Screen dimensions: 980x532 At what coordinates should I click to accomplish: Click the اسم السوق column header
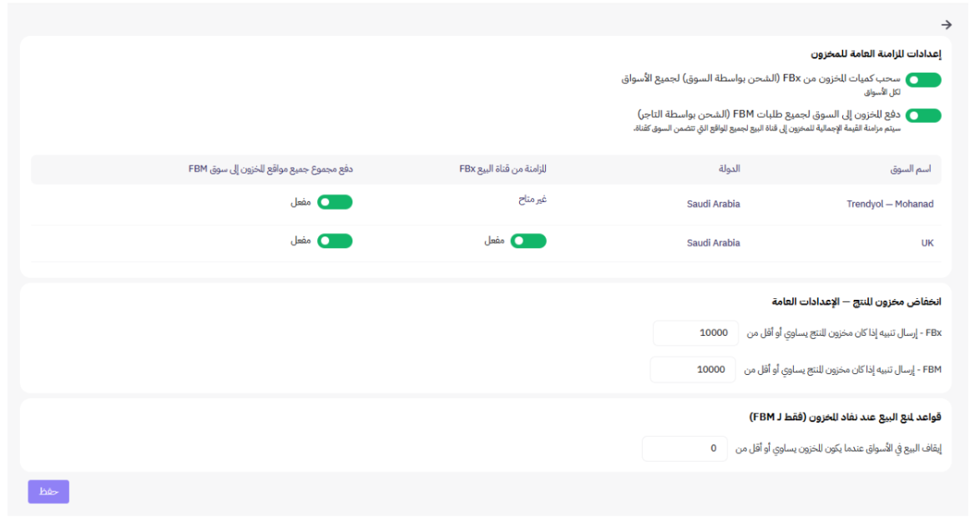tap(911, 169)
